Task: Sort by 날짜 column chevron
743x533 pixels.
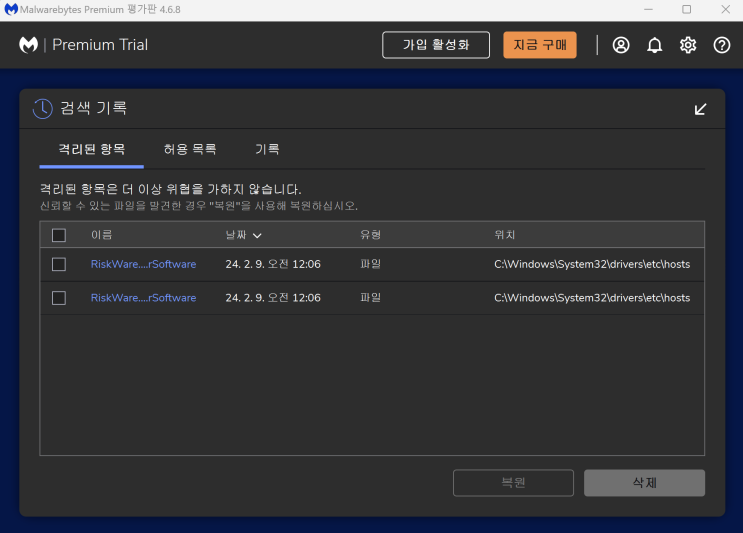Action: coord(257,235)
